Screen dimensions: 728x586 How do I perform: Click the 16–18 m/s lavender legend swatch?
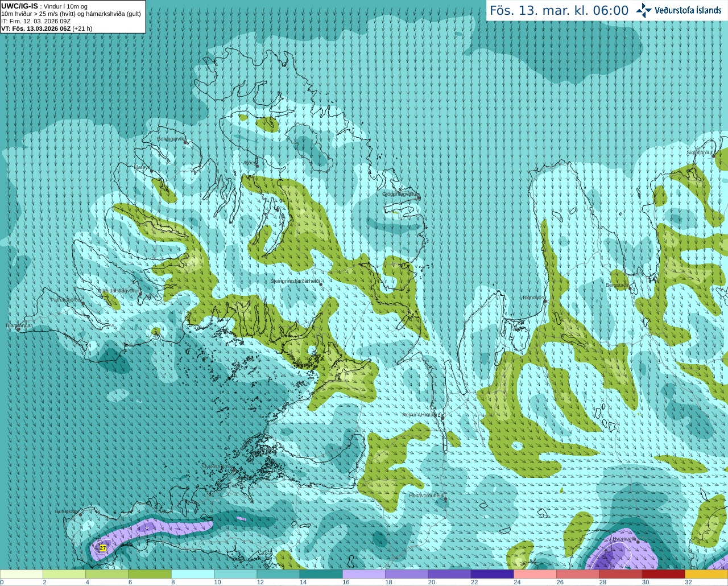point(364,574)
